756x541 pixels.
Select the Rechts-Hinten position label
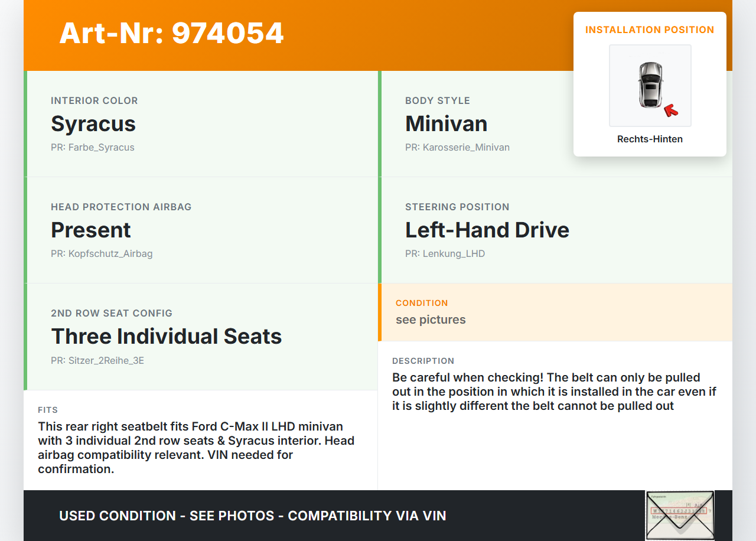(650, 139)
